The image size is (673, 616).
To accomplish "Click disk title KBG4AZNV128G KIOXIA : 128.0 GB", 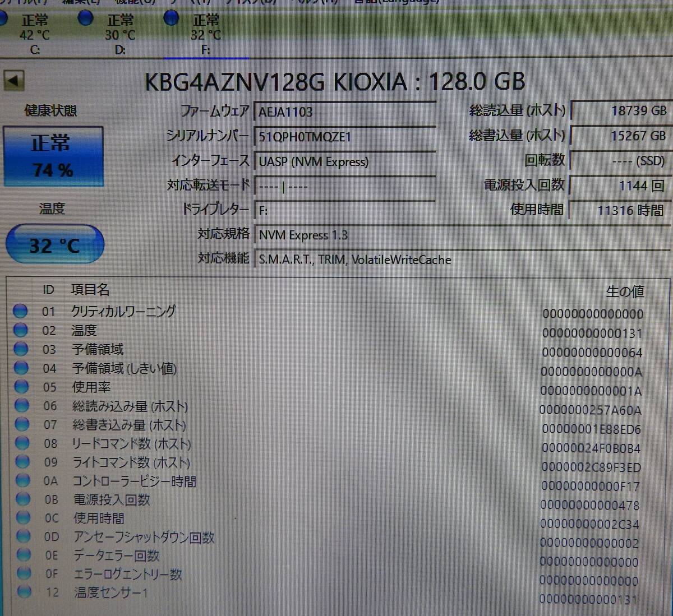I will pyautogui.click(x=335, y=82).
